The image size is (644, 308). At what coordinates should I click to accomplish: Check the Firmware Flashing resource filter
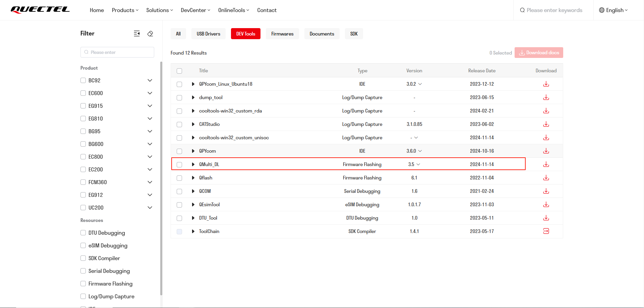tap(83, 284)
